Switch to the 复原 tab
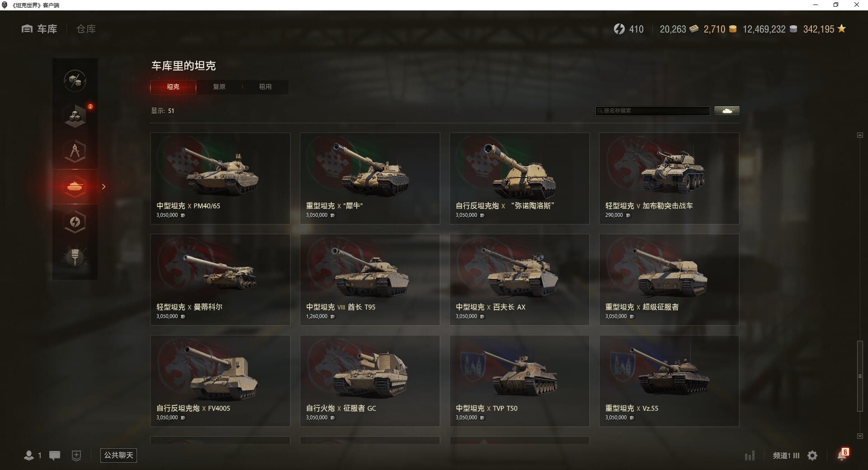This screenshot has width=868, height=470. tap(219, 87)
